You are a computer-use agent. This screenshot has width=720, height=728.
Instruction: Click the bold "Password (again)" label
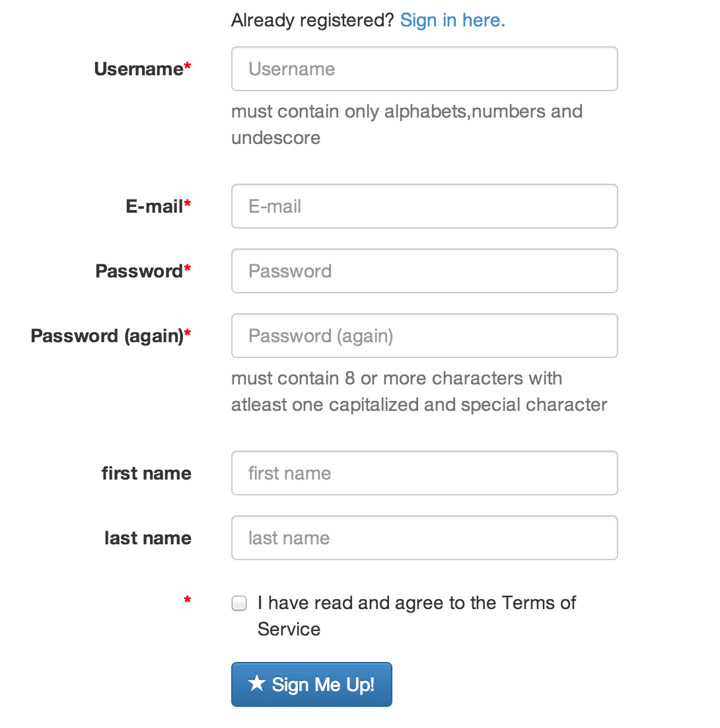(x=107, y=336)
